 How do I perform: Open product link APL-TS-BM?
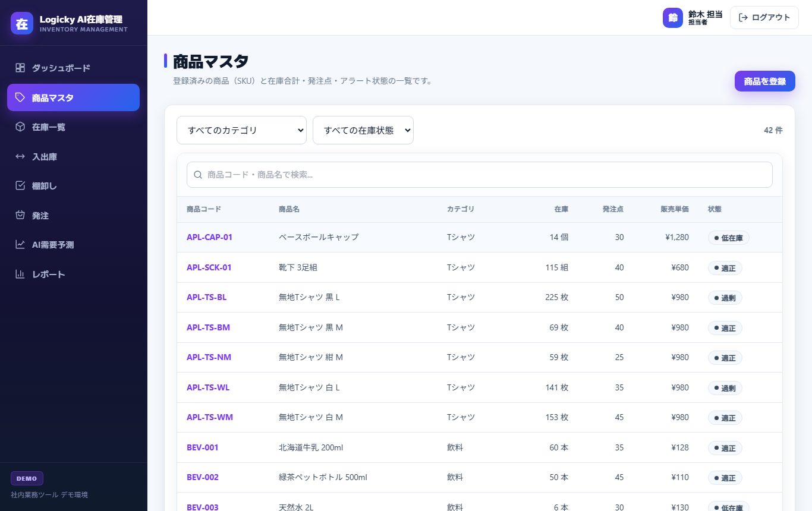[208, 327]
